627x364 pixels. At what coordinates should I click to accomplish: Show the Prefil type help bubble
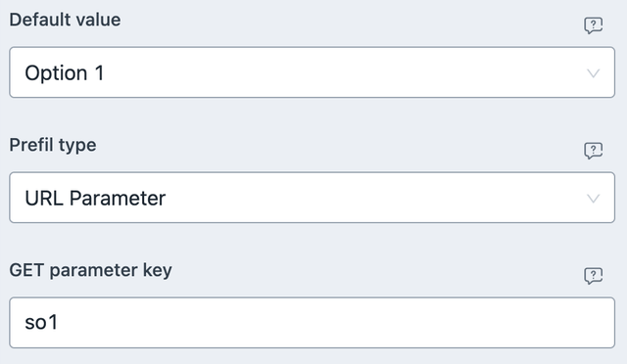coord(593,151)
